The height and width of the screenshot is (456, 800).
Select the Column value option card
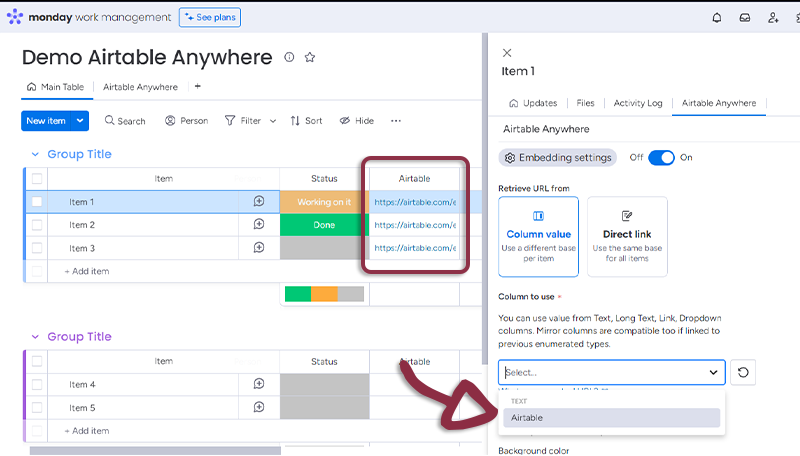(538, 236)
